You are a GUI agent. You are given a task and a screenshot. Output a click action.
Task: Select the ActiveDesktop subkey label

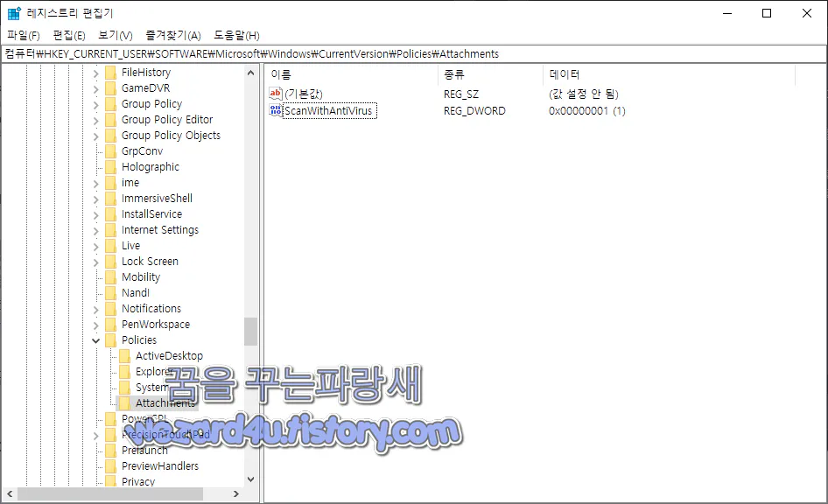pyautogui.click(x=170, y=356)
